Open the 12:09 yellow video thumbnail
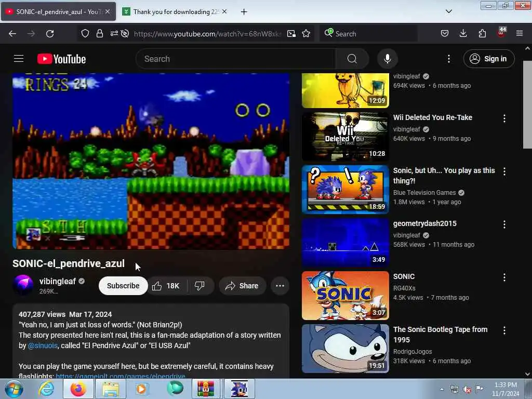 pyautogui.click(x=345, y=90)
